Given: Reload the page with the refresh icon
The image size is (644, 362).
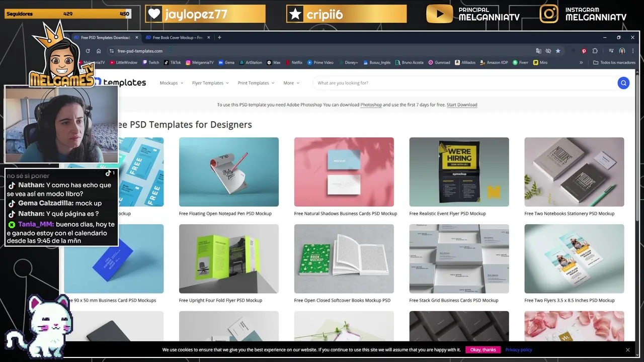Looking at the screenshot, I should pyautogui.click(x=88, y=51).
